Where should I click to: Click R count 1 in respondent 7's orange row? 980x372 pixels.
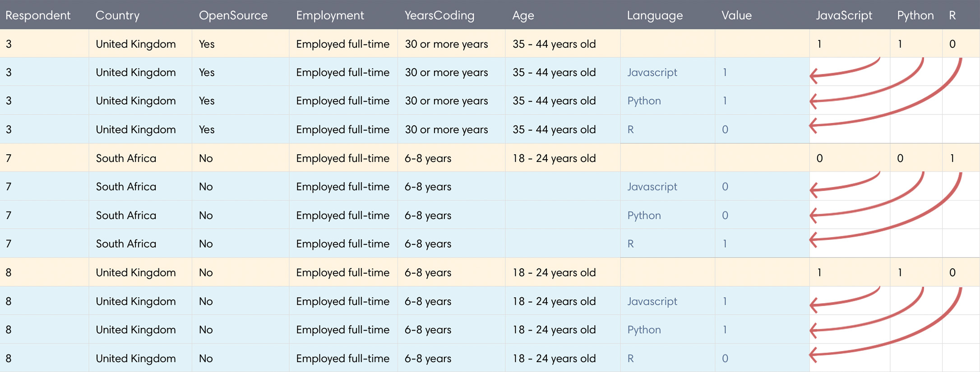952,158
